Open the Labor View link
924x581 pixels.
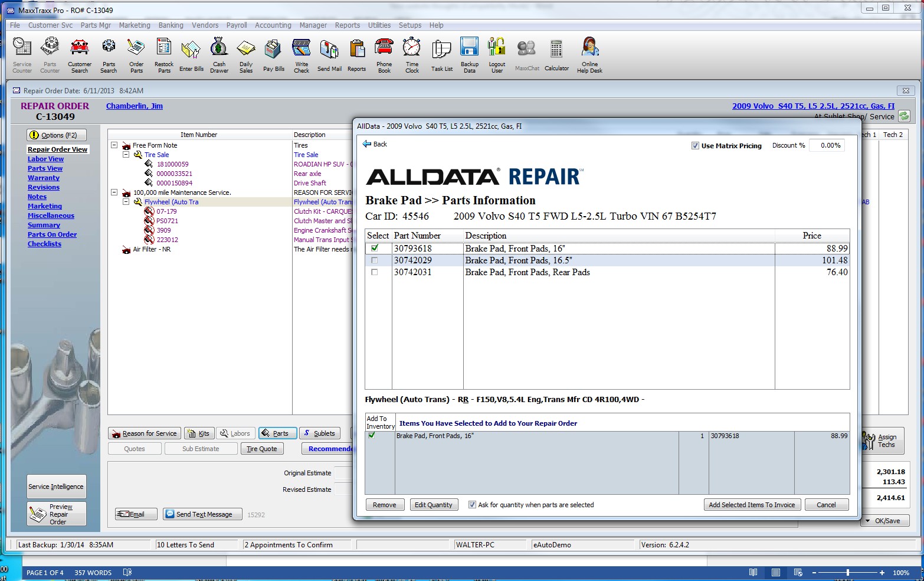[45, 159]
